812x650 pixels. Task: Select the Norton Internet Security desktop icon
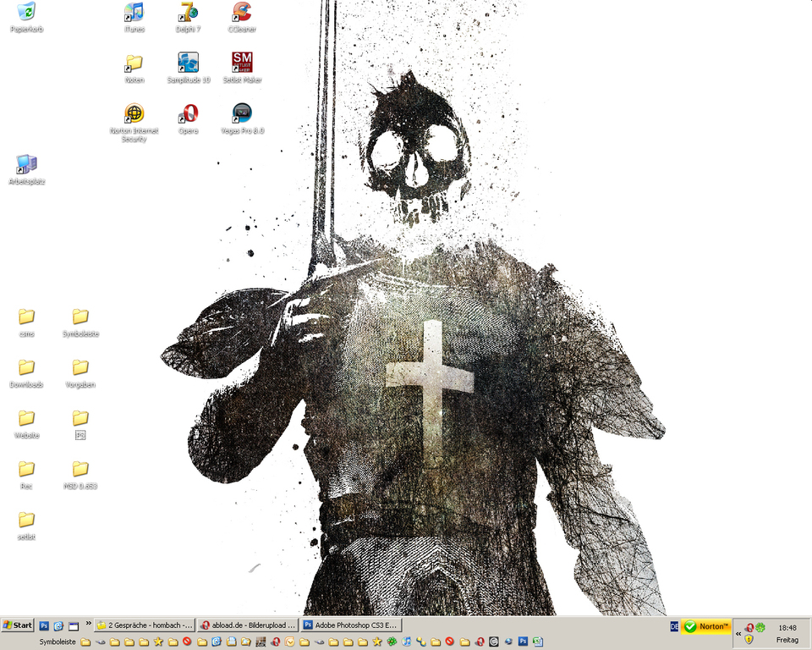click(134, 122)
